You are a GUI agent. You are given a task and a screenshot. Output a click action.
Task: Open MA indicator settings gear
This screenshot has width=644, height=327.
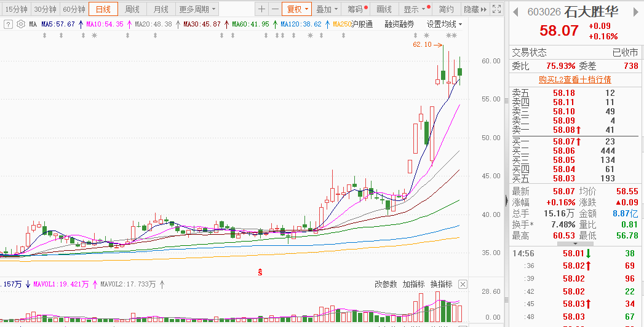pyautogui.click(x=20, y=24)
